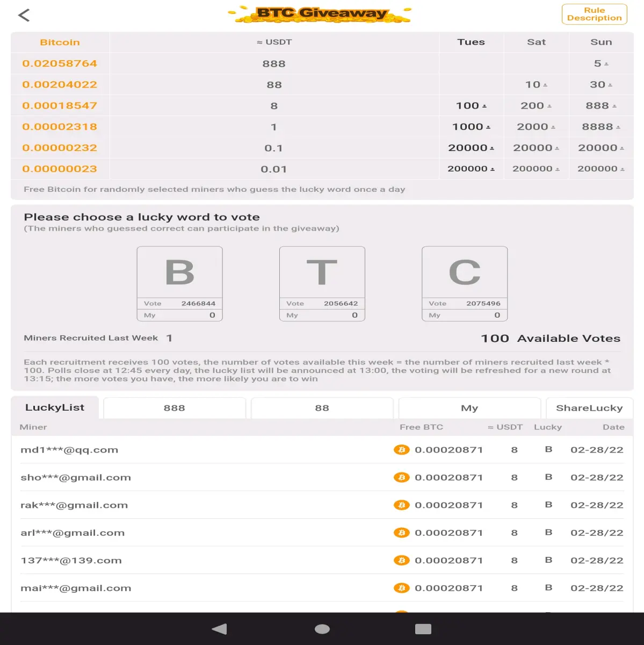
Task: Open the 88 winners tab
Action: [322, 408]
